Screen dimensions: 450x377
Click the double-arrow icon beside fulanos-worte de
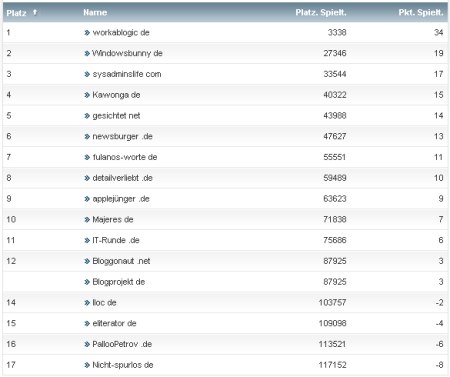[x=87, y=157]
